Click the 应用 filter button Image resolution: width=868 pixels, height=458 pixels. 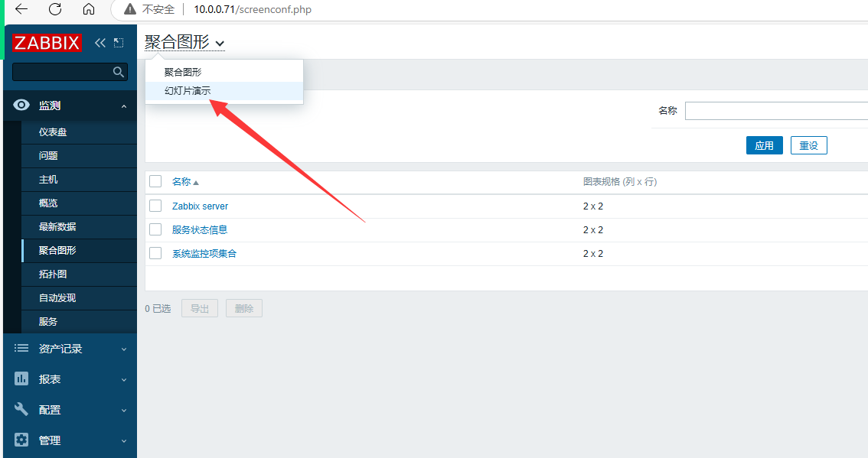tap(765, 145)
